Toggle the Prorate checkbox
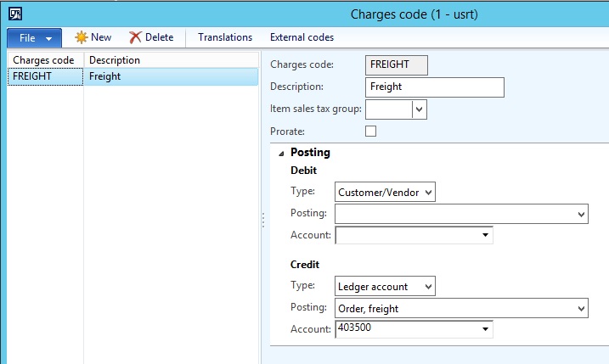609x364 pixels. (370, 131)
